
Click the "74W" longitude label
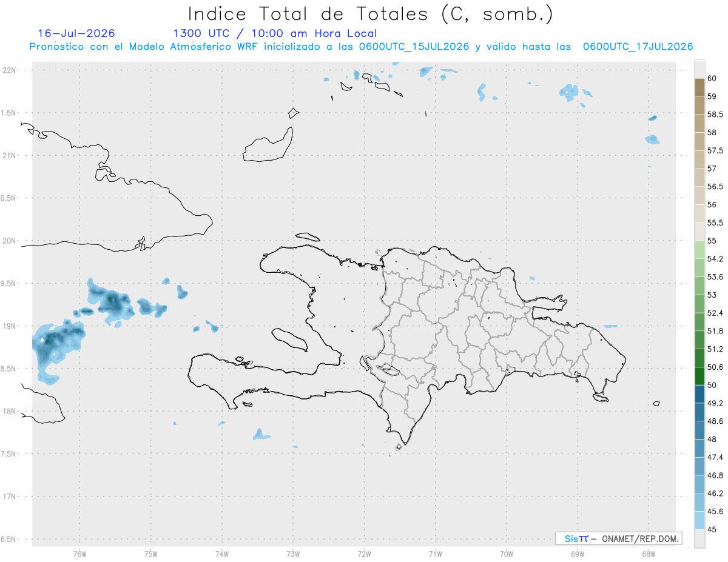click(222, 554)
